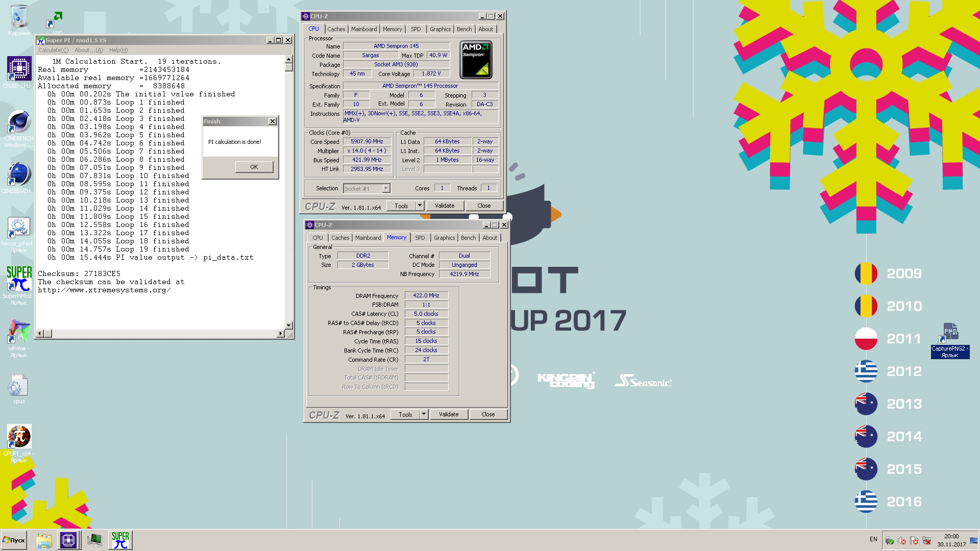Launch CPUID CPU-Z desktop shortcut
The image size is (980, 551).
click(x=19, y=72)
